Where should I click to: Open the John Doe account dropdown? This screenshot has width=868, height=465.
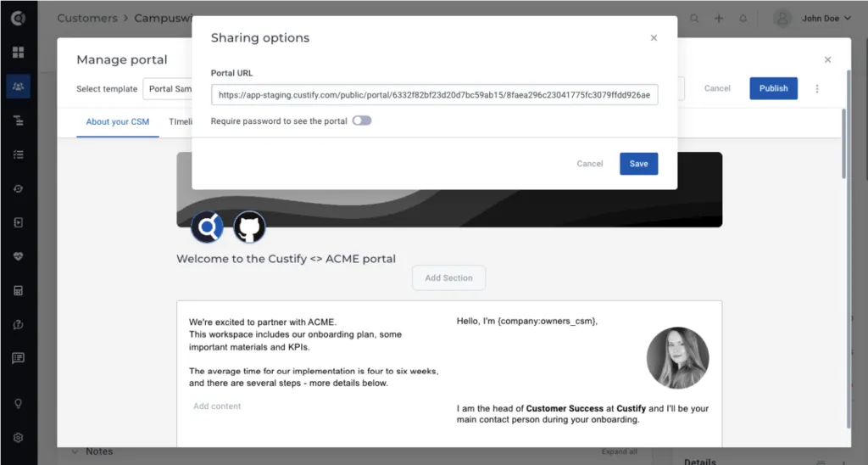[826, 19]
